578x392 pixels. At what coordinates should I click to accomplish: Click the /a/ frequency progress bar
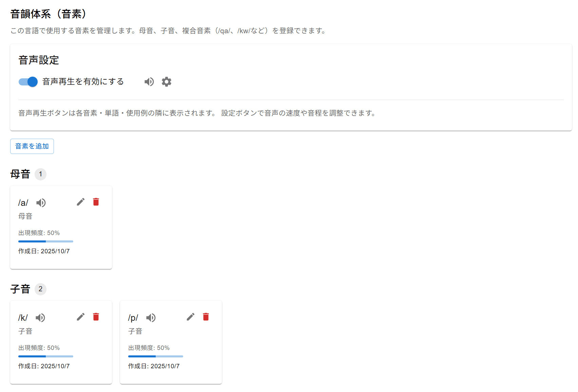46,241
